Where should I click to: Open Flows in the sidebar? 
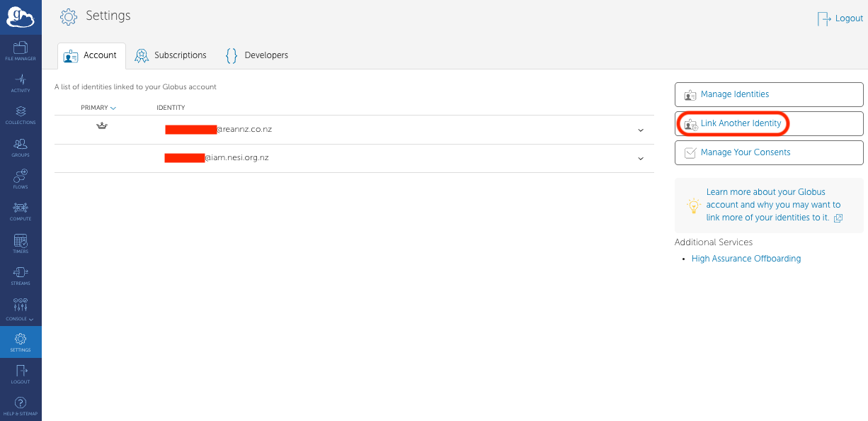[21, 179]
